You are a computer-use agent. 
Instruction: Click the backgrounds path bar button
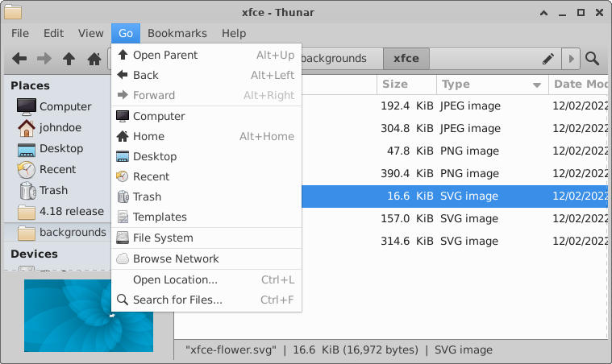coord(343,59)
